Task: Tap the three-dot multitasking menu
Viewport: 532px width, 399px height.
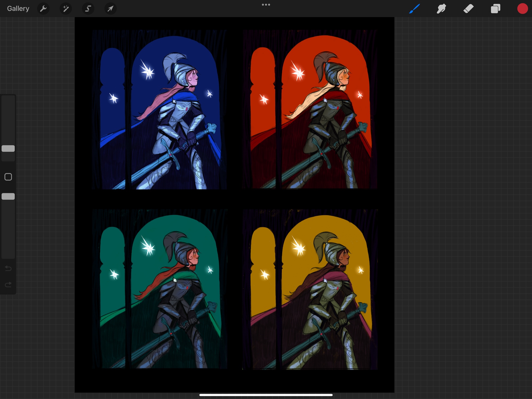Action: [x=266, y=5]
